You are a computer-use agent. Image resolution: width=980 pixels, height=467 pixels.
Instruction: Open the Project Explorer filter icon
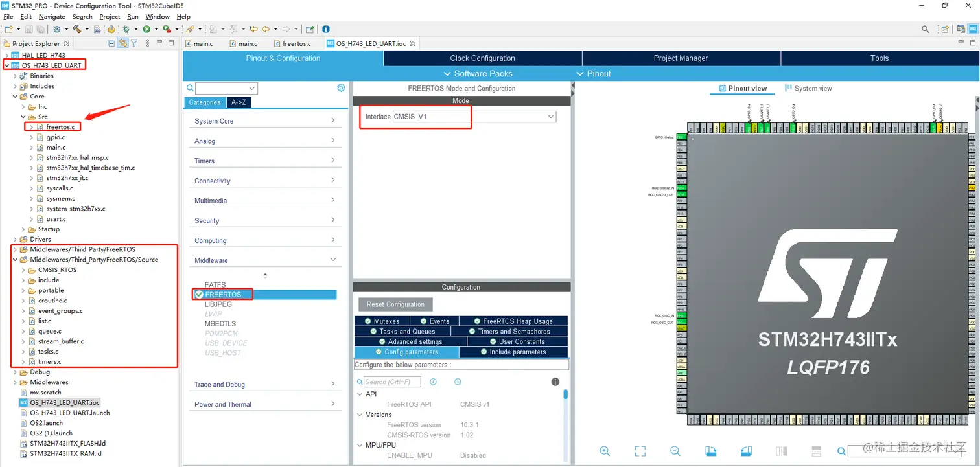(x=134, y=43)
